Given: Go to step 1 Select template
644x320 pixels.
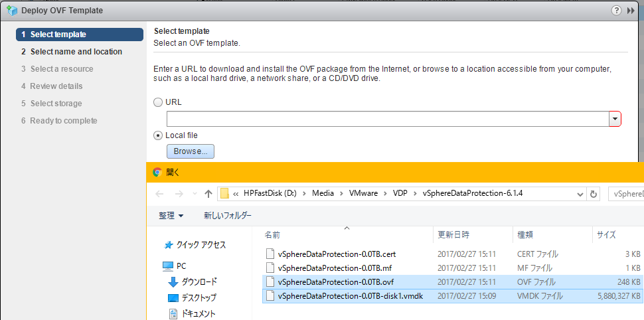Looking at the screenshot, I should tap(80, 35).
